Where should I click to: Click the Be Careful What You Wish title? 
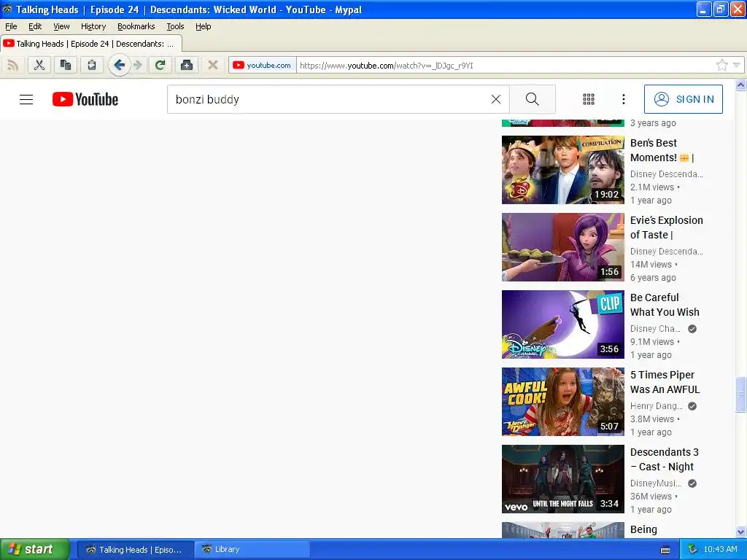(x=665, y=305)
